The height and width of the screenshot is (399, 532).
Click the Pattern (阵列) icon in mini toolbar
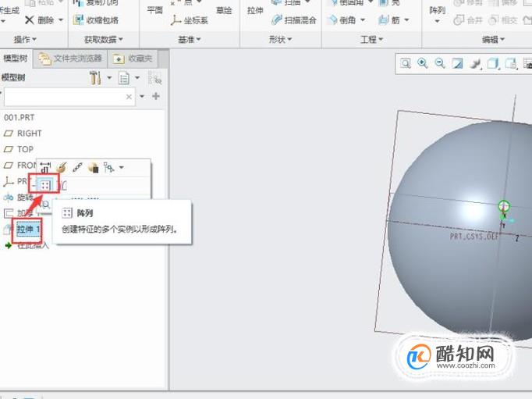pos(45,185)
